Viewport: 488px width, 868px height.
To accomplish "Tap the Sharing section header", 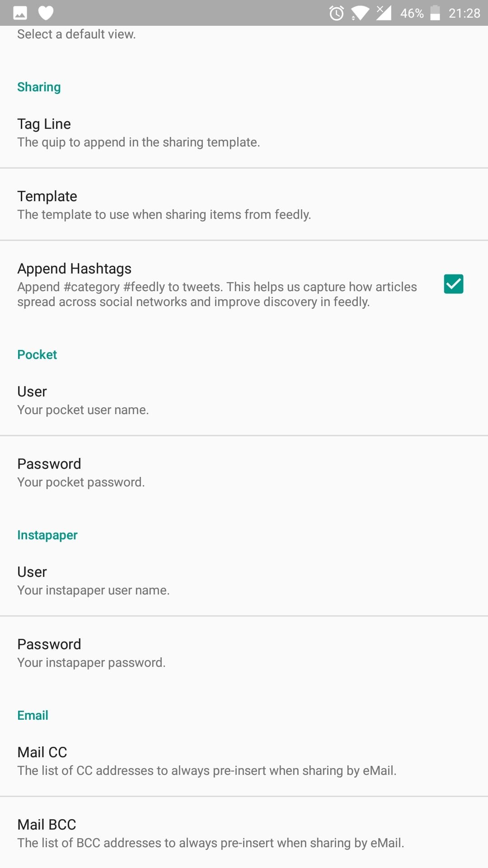I will coord(39,87).
